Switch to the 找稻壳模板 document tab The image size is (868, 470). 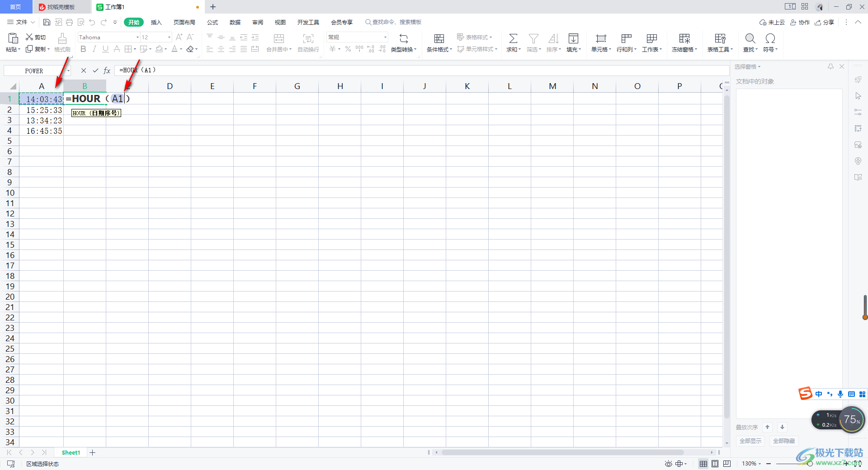[x=61, y=7]
